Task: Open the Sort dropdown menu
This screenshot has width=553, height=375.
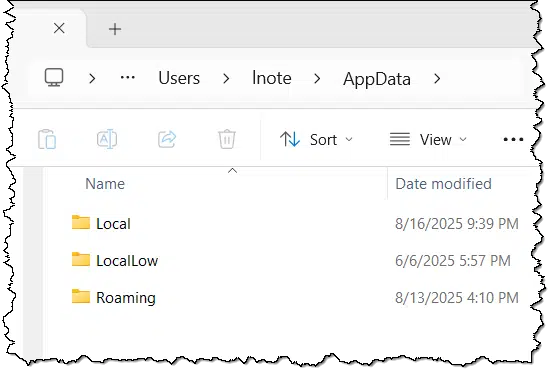Action: coord(316,140)
